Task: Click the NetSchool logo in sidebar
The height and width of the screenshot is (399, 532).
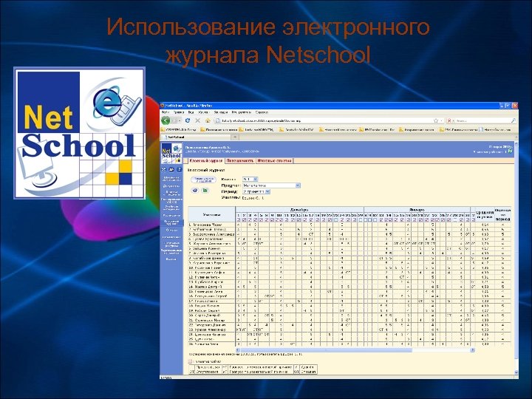Action: (171, 154)
